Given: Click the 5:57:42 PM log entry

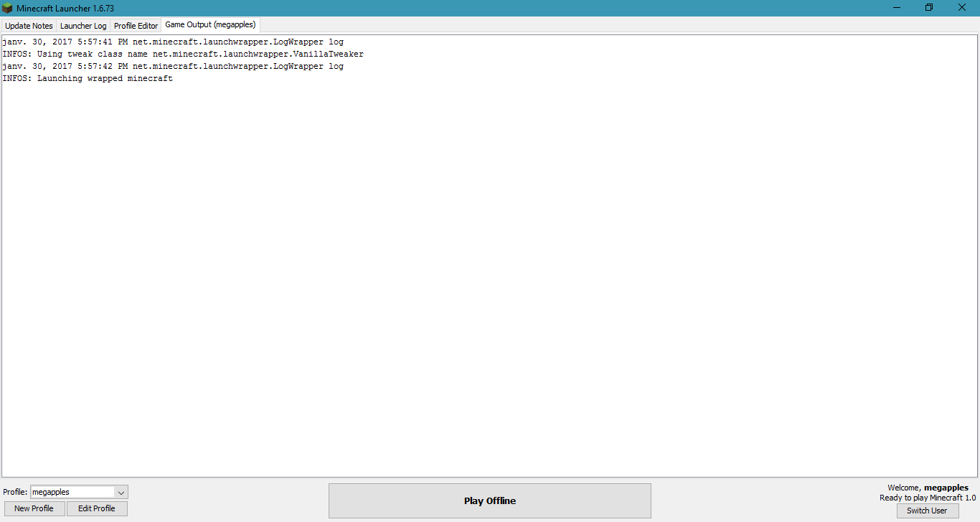Looking at the screenshot, I should (x=173, y=67).
